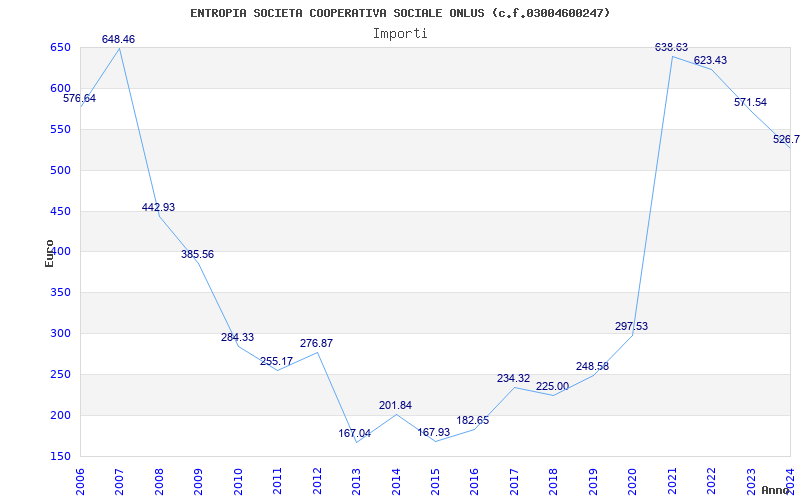Screen dimensions: 800x500
Task: Click the 2009 x-axis year label
Action: [x=198, y=480]
